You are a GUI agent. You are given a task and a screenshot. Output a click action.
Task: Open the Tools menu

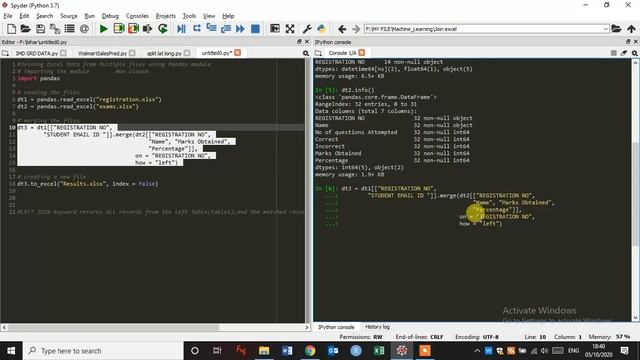[189, 16]
